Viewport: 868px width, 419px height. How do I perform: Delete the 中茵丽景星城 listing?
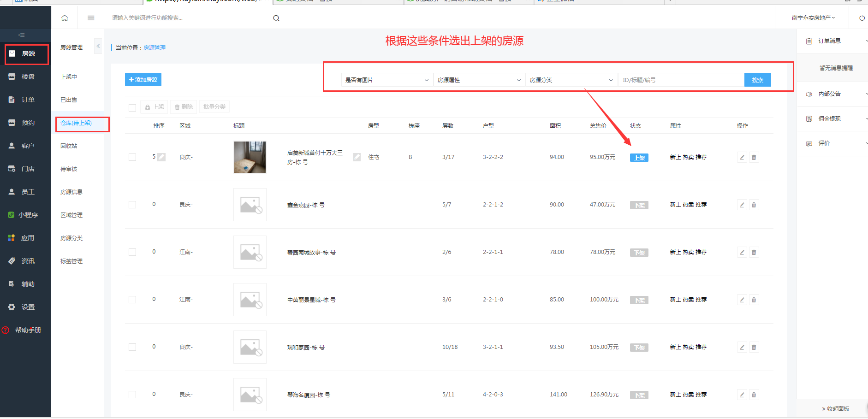coord(754,300)
